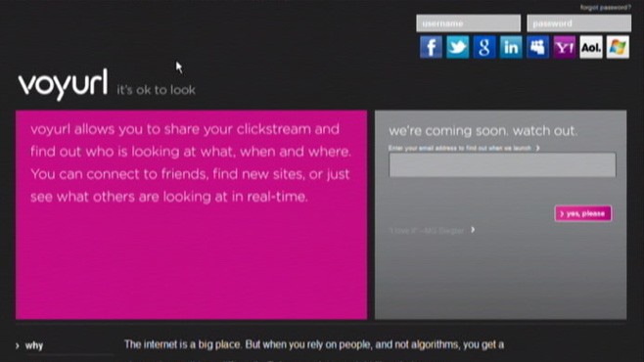Click the username field
This screenshot has height=362, width=644.
click(x=468, y=23)
